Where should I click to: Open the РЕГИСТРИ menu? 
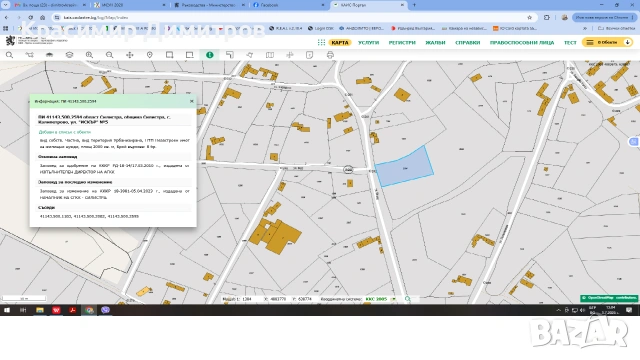tap(402, 42)
